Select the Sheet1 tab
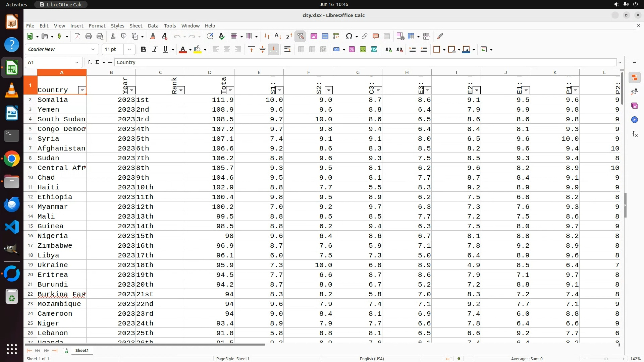Screen dimensions: 644x362 (x=82, y=350)
